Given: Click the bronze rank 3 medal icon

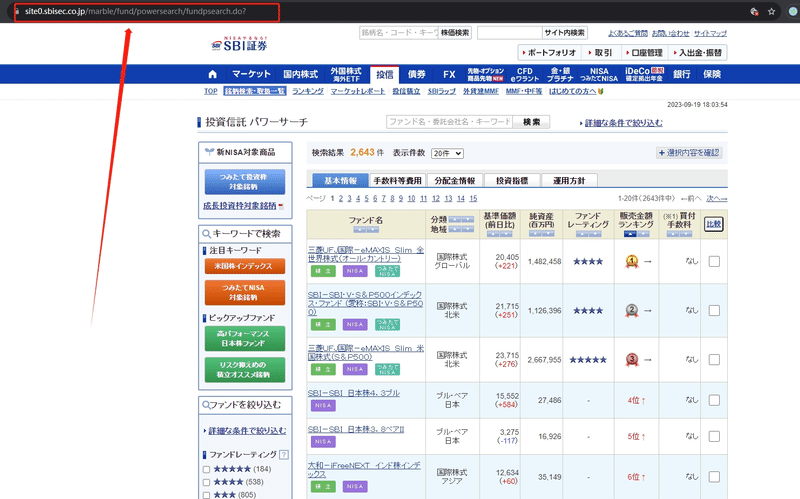Looking at the screenshot, I should tap(632, 360).
